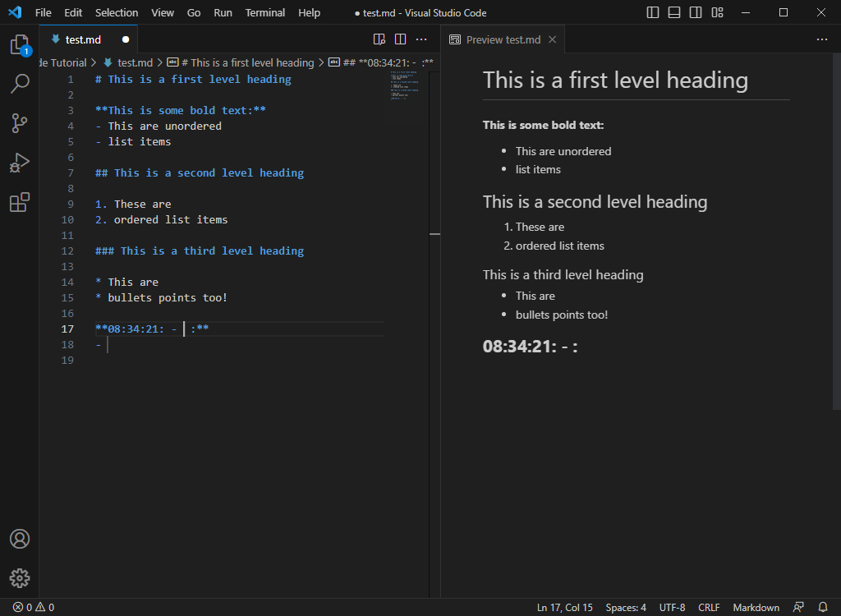Change line ending by clicking CRLF
This screenshot has width=841, height=616.
708,607
